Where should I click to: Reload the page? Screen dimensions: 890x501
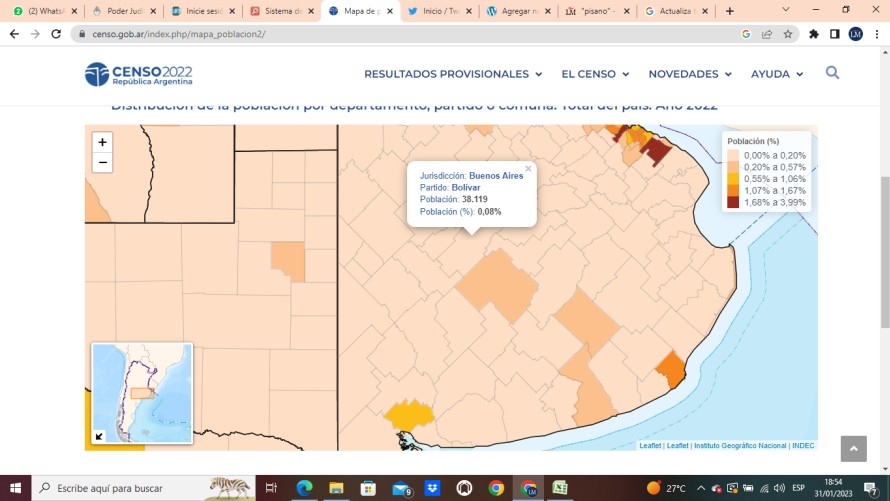58,33
